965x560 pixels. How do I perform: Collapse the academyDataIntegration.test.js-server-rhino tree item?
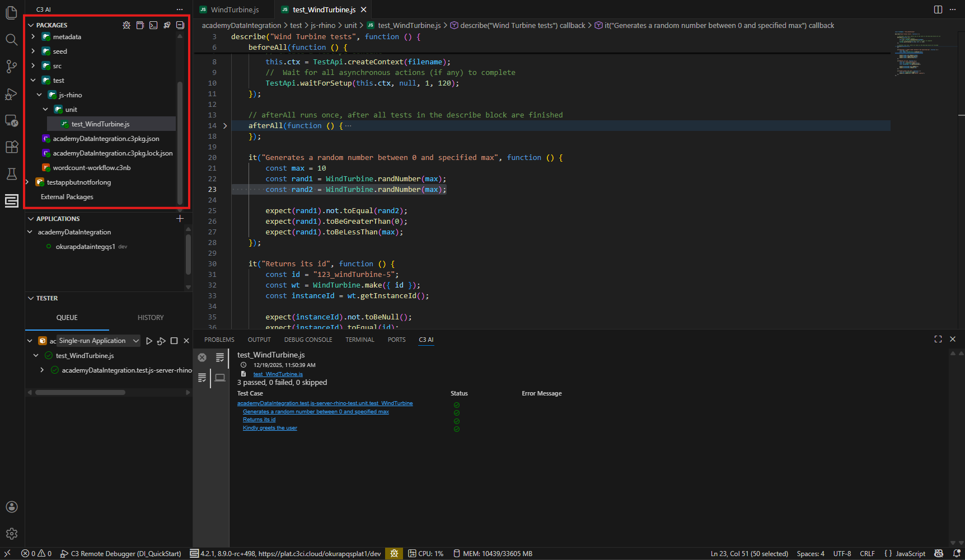[42, 370]
